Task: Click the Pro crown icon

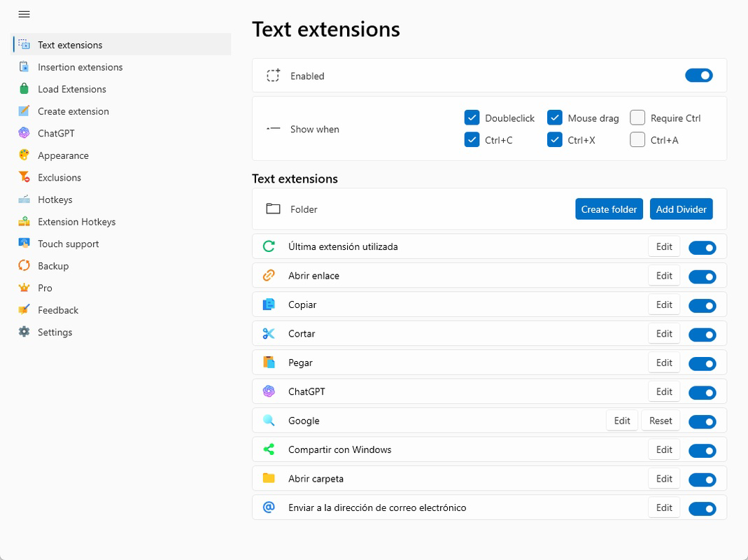Action: pyautogui.click(x=24, y=288)
